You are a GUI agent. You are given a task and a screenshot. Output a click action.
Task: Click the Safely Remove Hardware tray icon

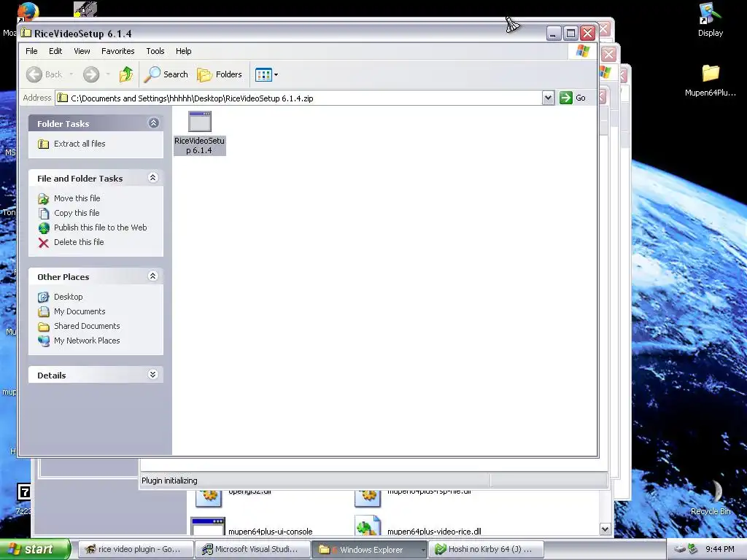(x=692, y=549)
